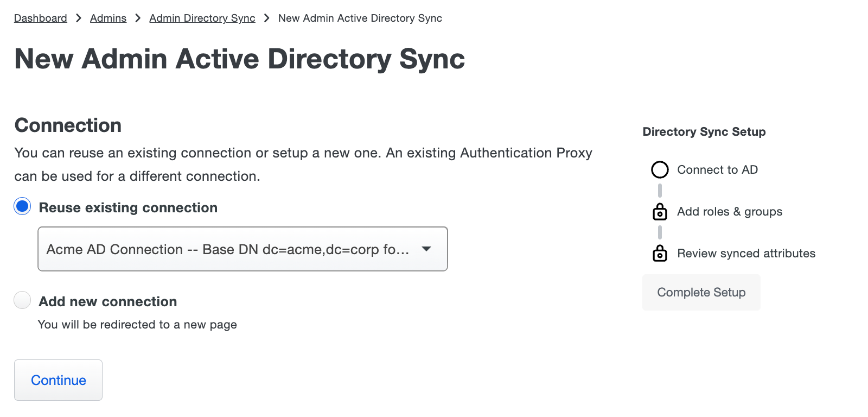This screenshot has height=417, width=868.
Task: Open the Admins breadcrumb link
Action: click(x=107, y=18)
